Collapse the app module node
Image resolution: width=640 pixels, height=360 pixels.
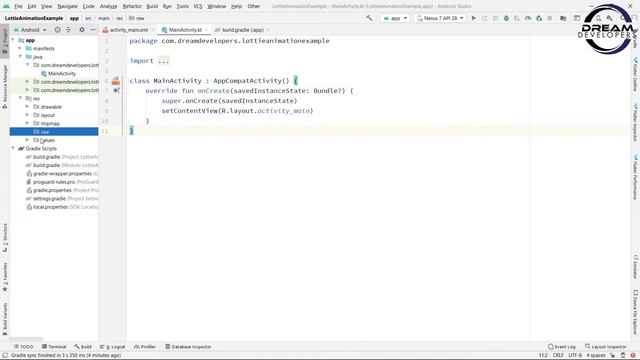tap(13, 40)
